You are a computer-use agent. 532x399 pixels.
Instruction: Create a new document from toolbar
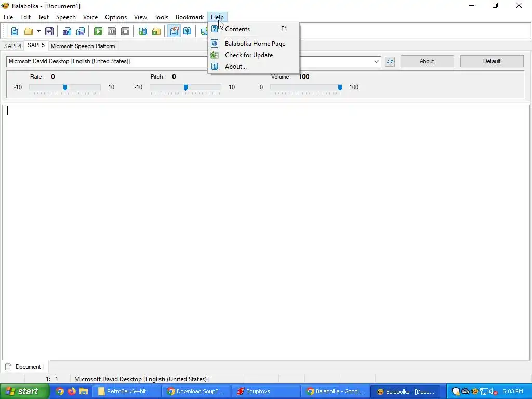pyautogui.click(x=14, y=31)
